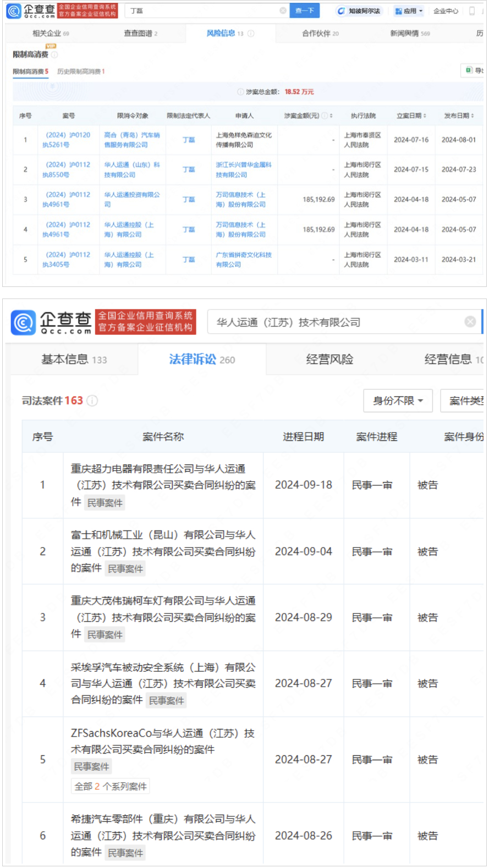Open the 富士和机械工业（昆山） case entry

click(163, 551)
